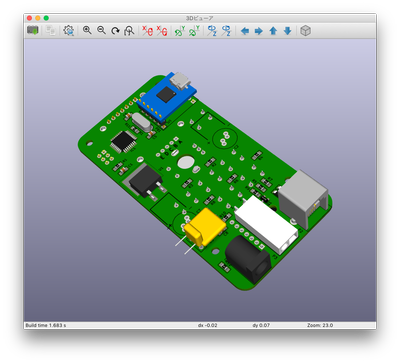Toggle orthographic projection cube icon
The image size is (400, 363).
point(305,31)
